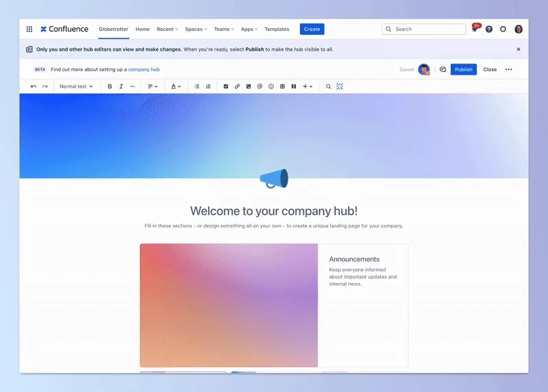The width and height of the screenshot is (548, 392).
Task: Open the Normal text style dropdown
Action: coord(76,86)
